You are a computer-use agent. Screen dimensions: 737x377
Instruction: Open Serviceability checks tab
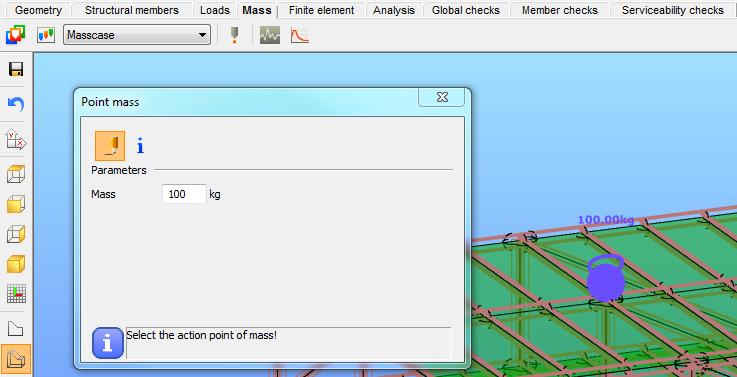pyautogui.click(x=673, y=10)
